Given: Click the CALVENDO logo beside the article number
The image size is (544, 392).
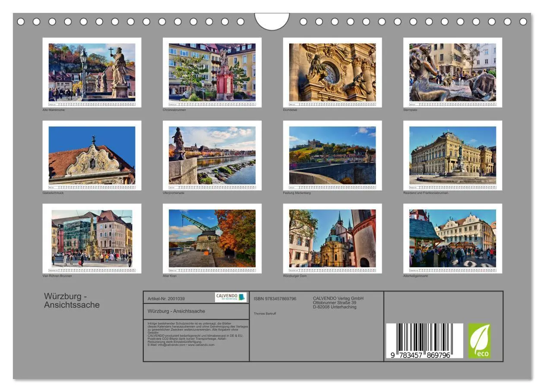Looking at the screenshot, I should click(231, 297).
